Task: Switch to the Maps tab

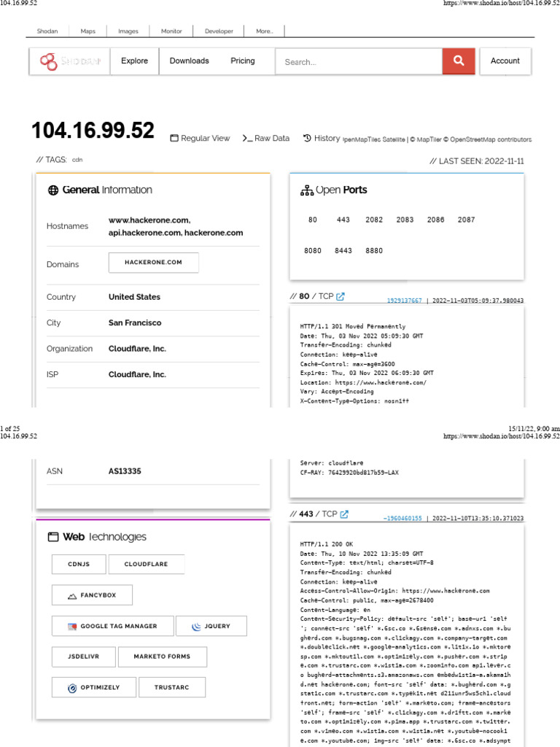Action: (88, 31)
